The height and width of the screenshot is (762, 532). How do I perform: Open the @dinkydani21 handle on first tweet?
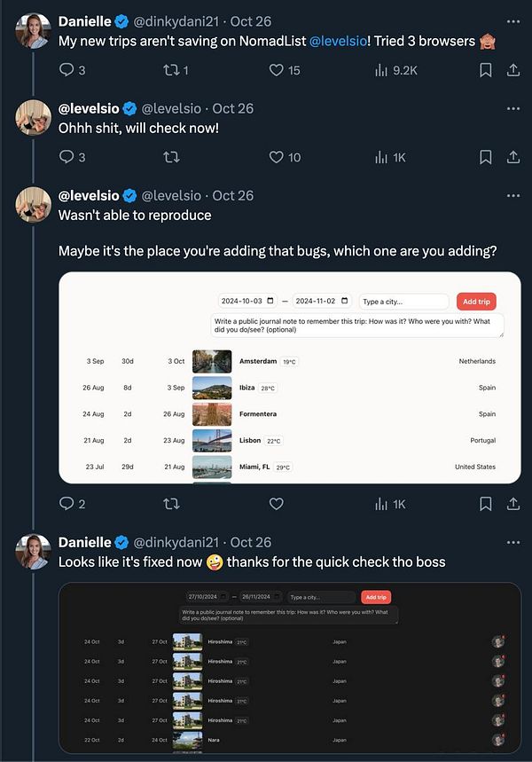tap(176, 21)
